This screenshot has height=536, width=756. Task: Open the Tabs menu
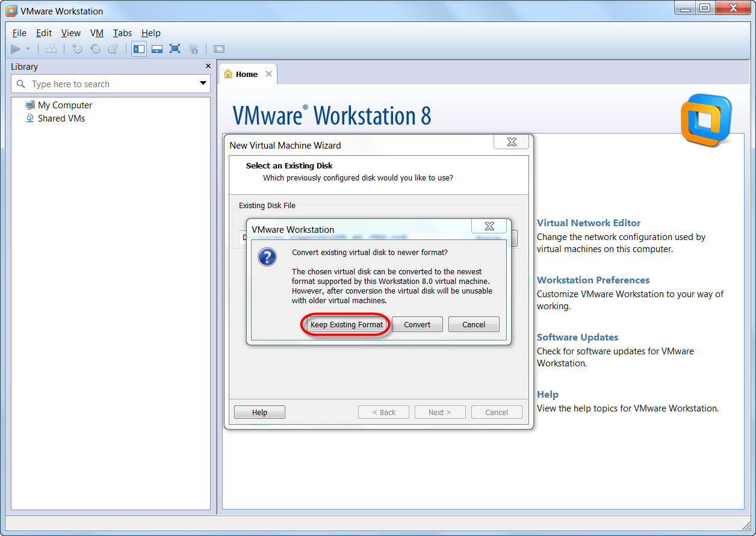click(122, 33)
